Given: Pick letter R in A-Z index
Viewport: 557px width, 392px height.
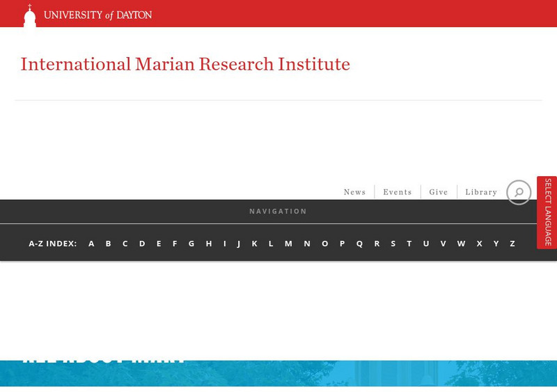Looking at the screenshot, I should 377,244.
